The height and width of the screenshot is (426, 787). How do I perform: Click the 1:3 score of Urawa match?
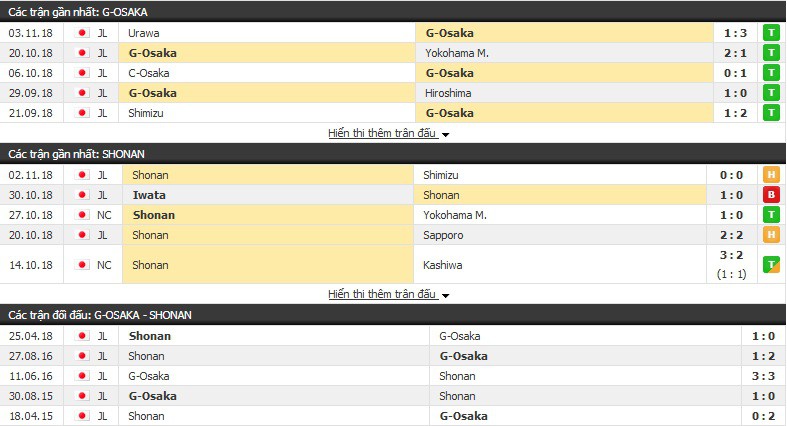coord(735,33)
